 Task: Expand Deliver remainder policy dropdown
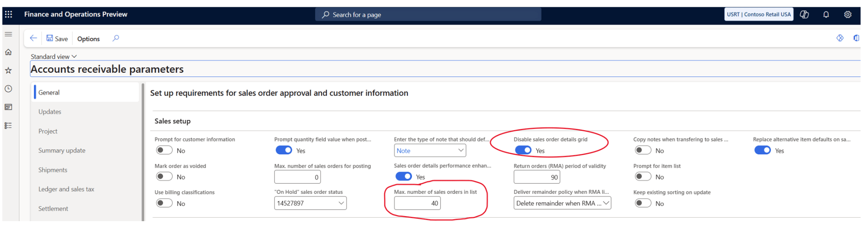pyautogui.click(x=606, y=203)
